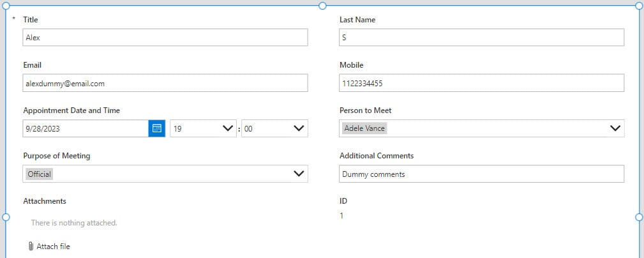Click the Title input field with Alex

coord(165,38)
